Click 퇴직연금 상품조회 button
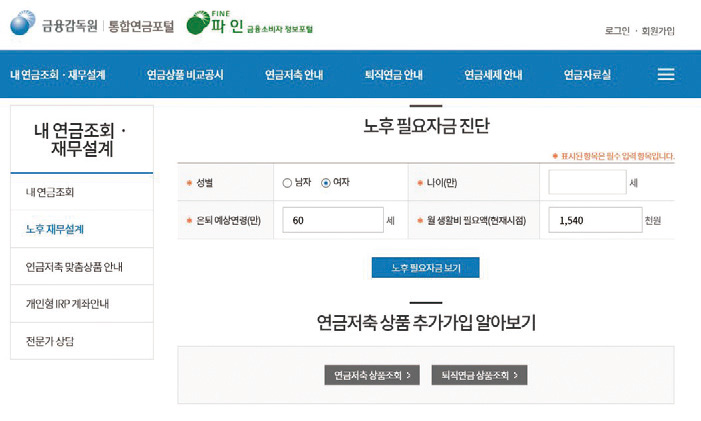The width and height of the screenshot is (701, 421). pyautogui.click(x=480, y=375)
